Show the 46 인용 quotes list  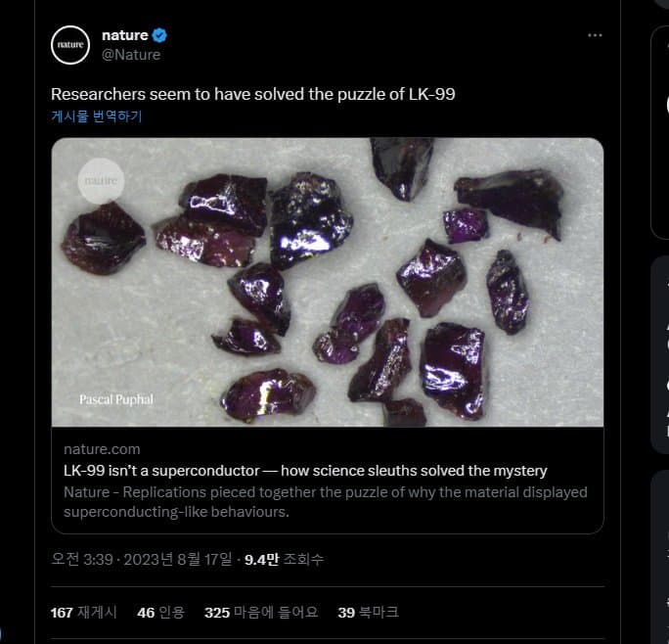(160, 613)
